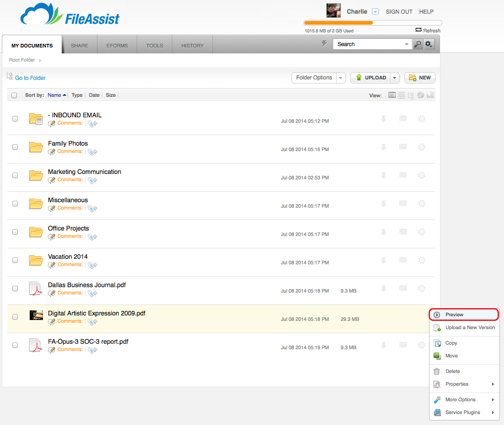Download the Miscellaneous folder
504x425 pixels.
coord(383,204)
